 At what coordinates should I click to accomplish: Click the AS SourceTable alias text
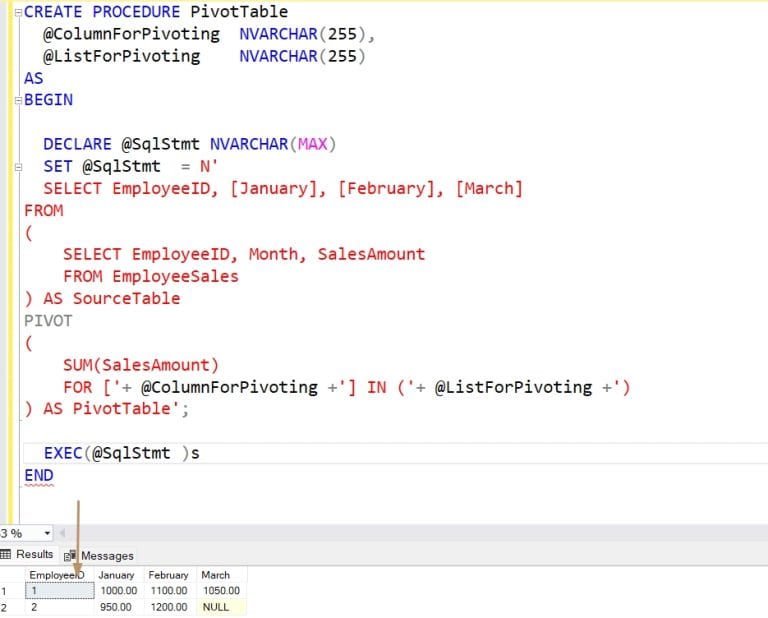pos(112,299)
